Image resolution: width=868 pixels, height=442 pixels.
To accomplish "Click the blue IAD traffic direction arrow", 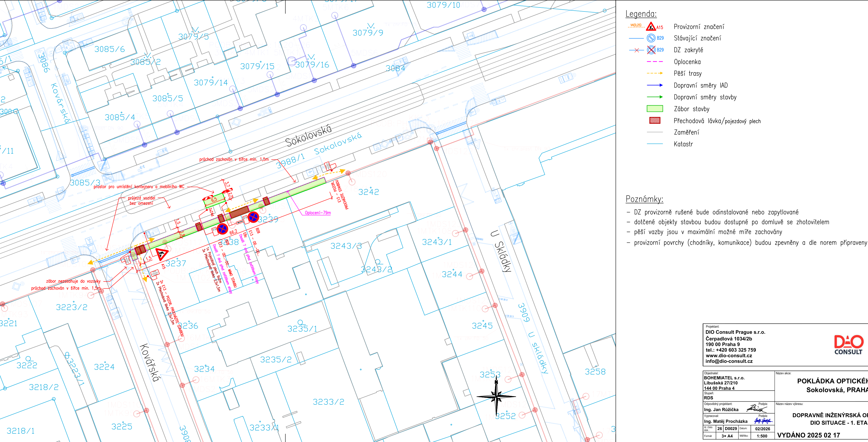I will tap(655, 85).
